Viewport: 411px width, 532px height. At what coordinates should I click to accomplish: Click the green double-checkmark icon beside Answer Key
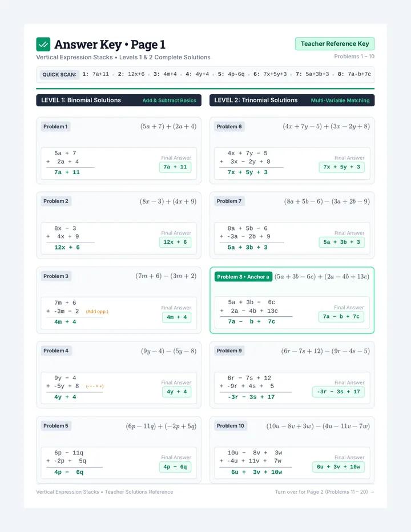(43, 44)
